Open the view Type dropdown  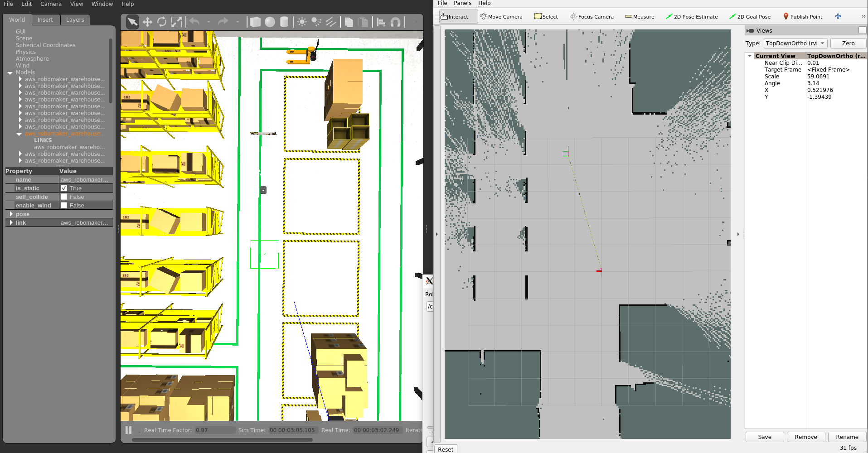795,43
